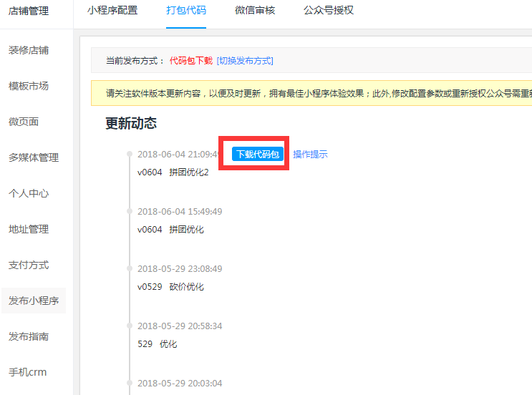Screen dimensions: 532x395
Task: Open 发布指南 from the sidebar
Action: tap(29, 336)
